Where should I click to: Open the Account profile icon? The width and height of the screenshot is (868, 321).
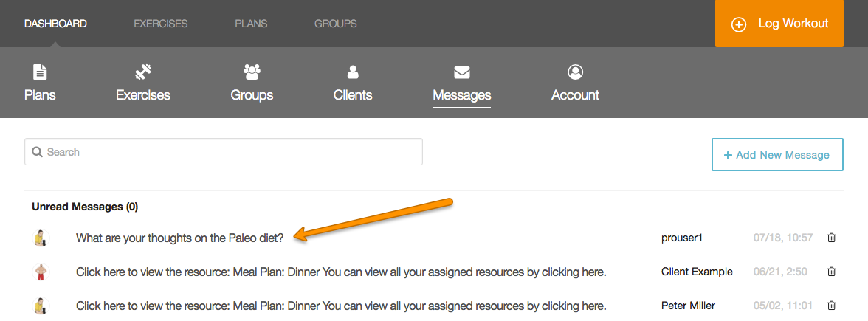[x=575, y=72]
